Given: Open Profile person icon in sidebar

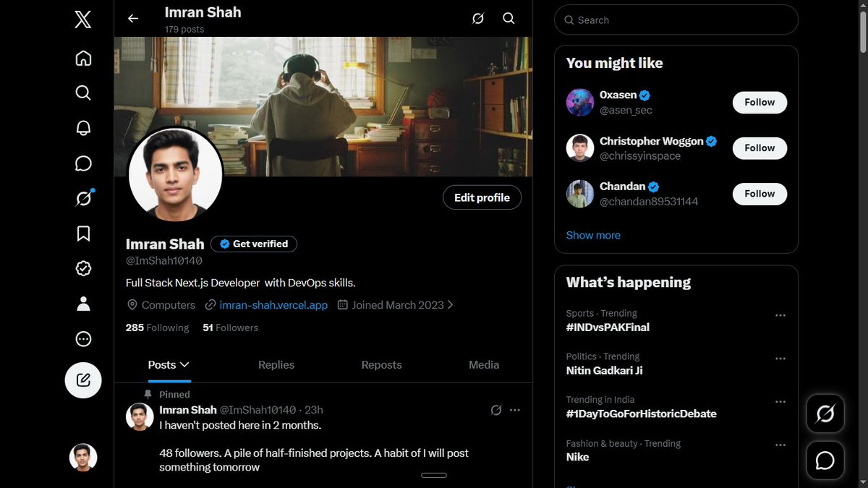Looking at the screenshot, I should coord(83,304).
